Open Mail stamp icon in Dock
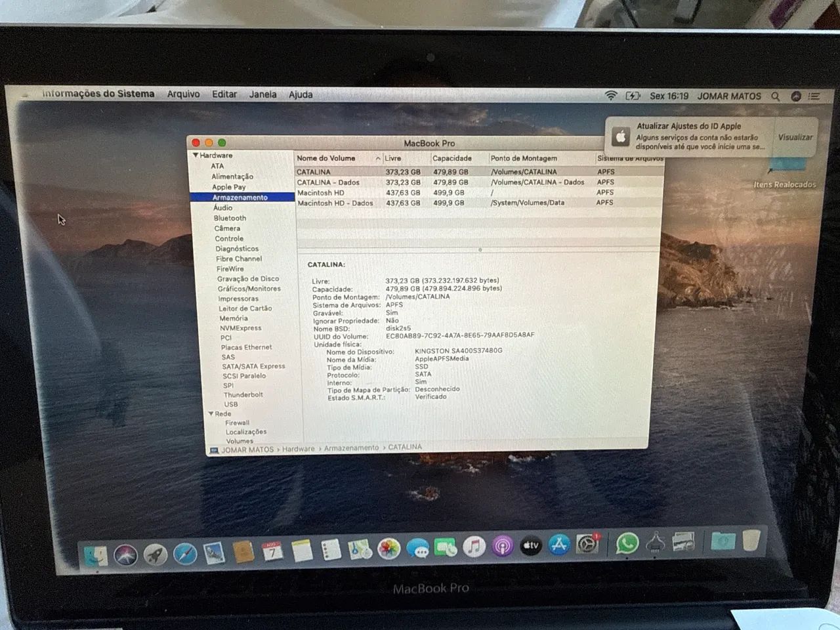Image resolution: width=840 pixels, height=630 pixels. 215,553
